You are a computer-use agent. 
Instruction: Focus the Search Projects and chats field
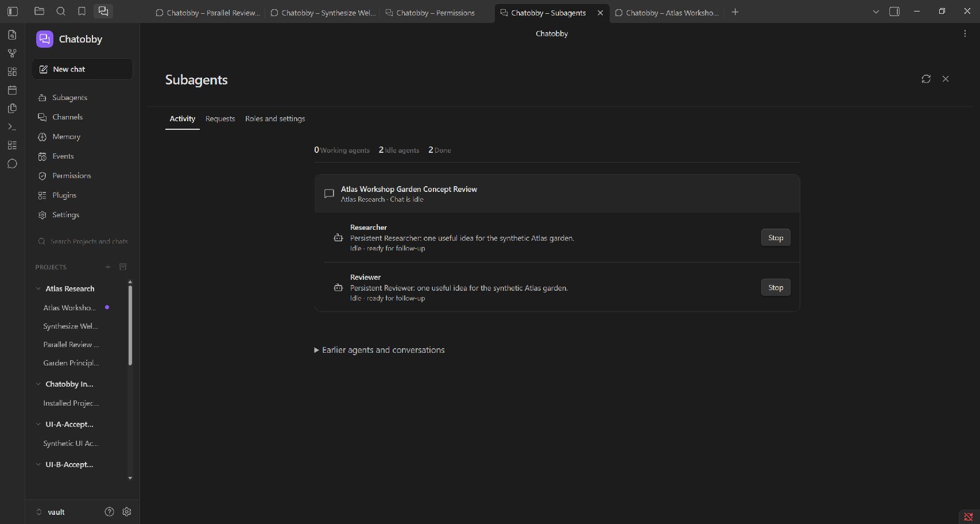click(82, 241)
